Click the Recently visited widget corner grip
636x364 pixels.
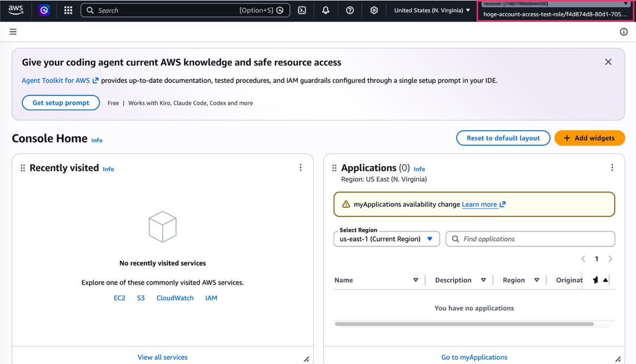point(307,359)
